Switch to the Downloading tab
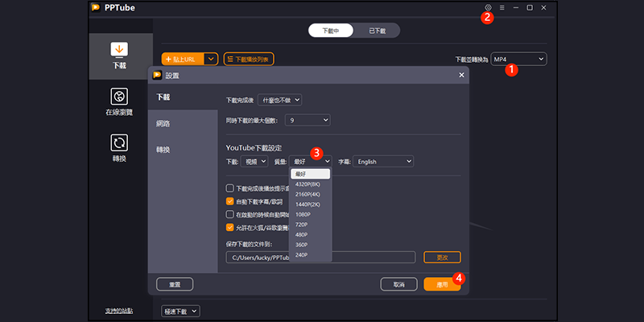This screenshot has height=322, width=644. tap(331, 31)
